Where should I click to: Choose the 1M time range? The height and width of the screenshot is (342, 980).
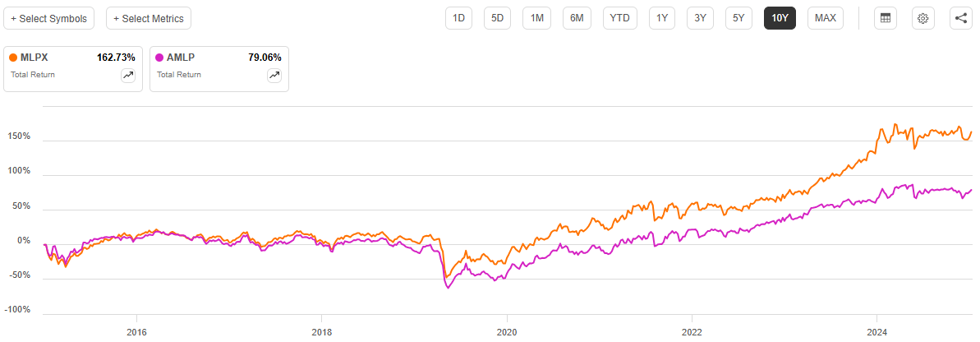pyautogui.click(x=536, y=18)
